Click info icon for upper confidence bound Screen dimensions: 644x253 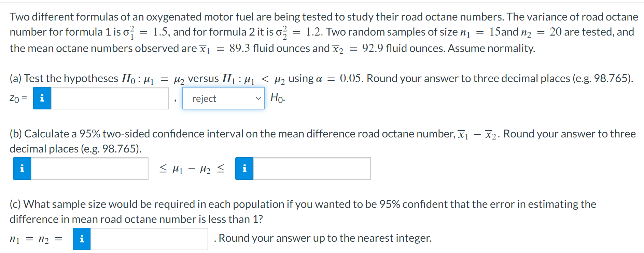(244, 169)
